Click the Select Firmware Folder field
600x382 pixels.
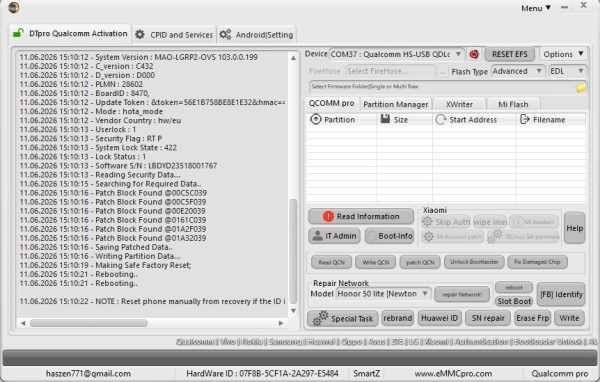(x=442, y=87)
